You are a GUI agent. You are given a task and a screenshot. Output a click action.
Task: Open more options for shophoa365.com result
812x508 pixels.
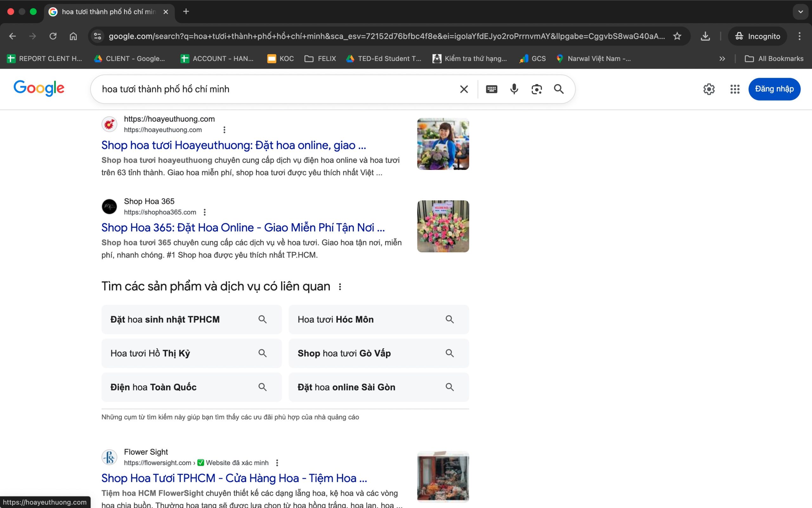click(205, 212)
